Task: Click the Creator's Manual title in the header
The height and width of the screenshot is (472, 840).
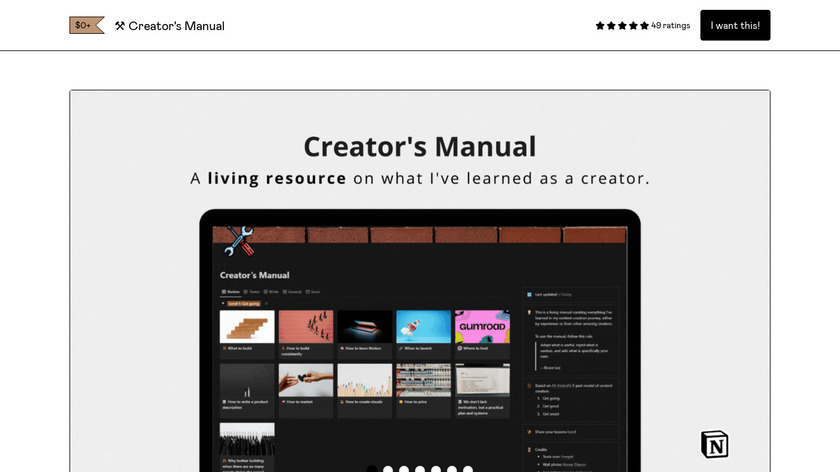Action: click(x=176, y=26)
